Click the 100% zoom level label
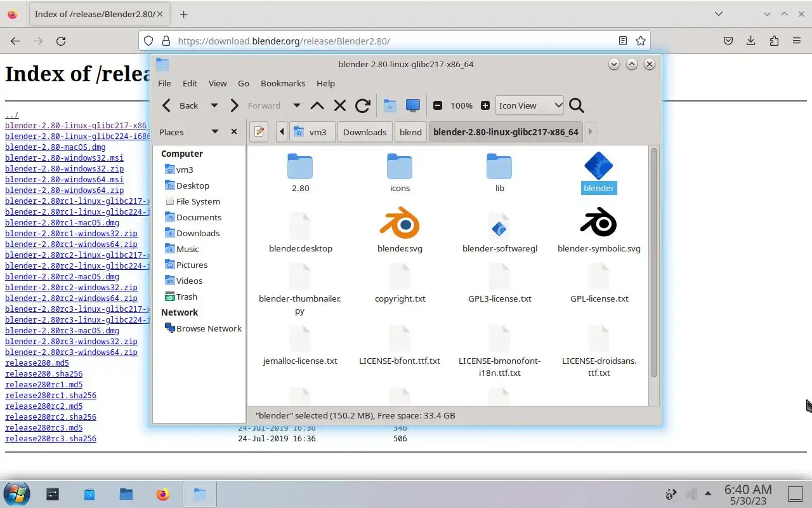The image size is (812, 508). click(461, 105)
